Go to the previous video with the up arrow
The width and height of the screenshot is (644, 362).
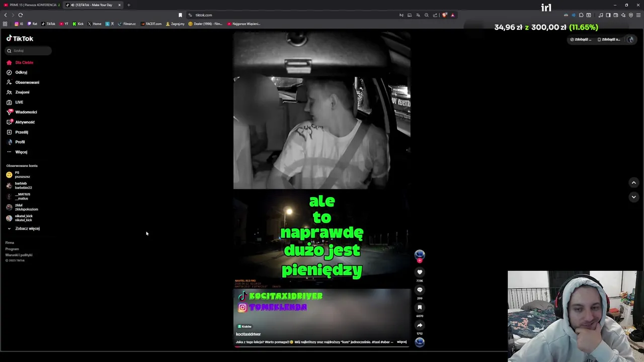point(633,183)
